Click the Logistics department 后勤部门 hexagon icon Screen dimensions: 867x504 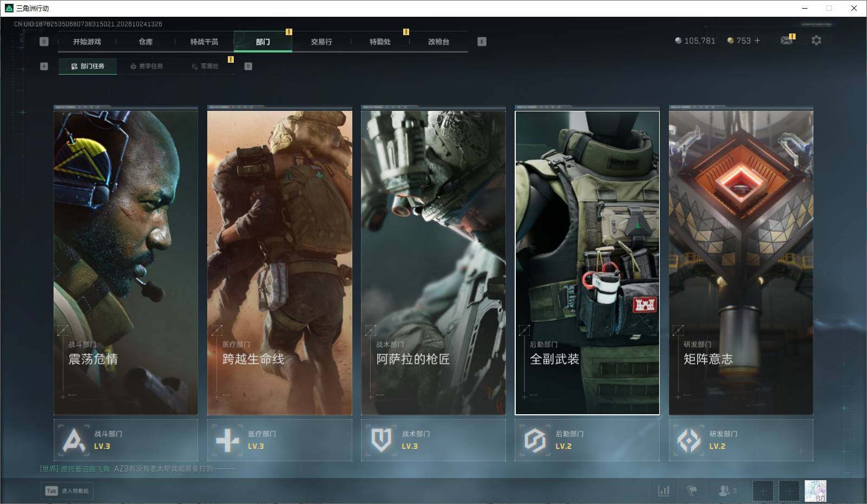[x=535, y=440]
